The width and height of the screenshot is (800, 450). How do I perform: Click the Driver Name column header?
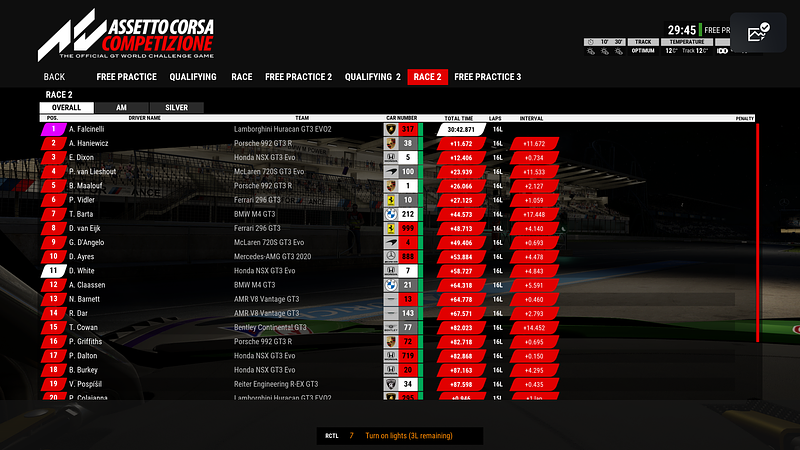click(x=144, y=118)
